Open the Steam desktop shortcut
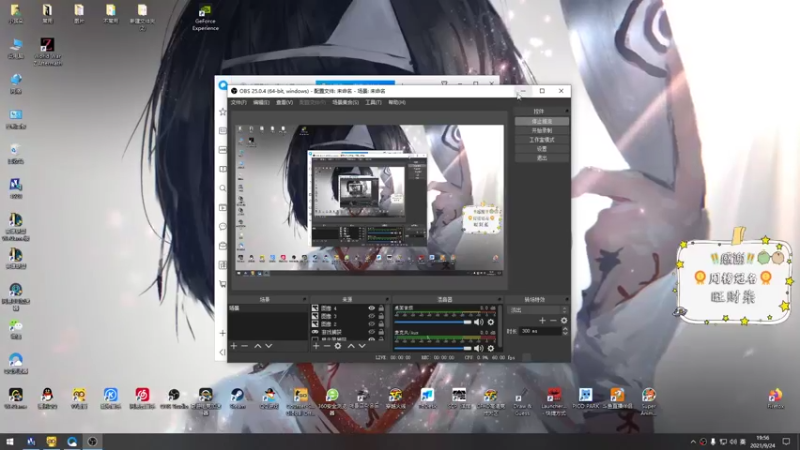Viewport: 800px width, 450px height. 237,398
